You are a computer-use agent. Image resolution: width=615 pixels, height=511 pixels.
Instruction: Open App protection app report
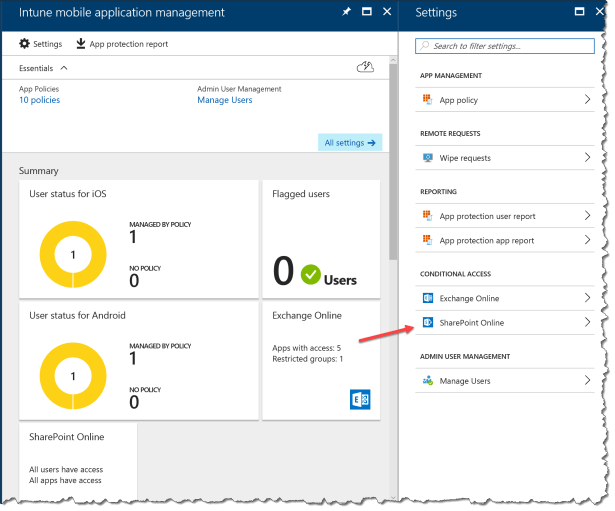point(505,240)
